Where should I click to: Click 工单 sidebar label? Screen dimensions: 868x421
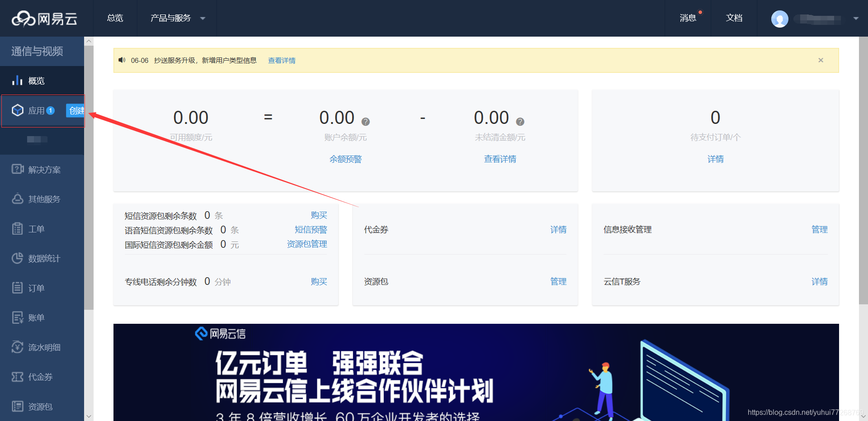point(36,229)
